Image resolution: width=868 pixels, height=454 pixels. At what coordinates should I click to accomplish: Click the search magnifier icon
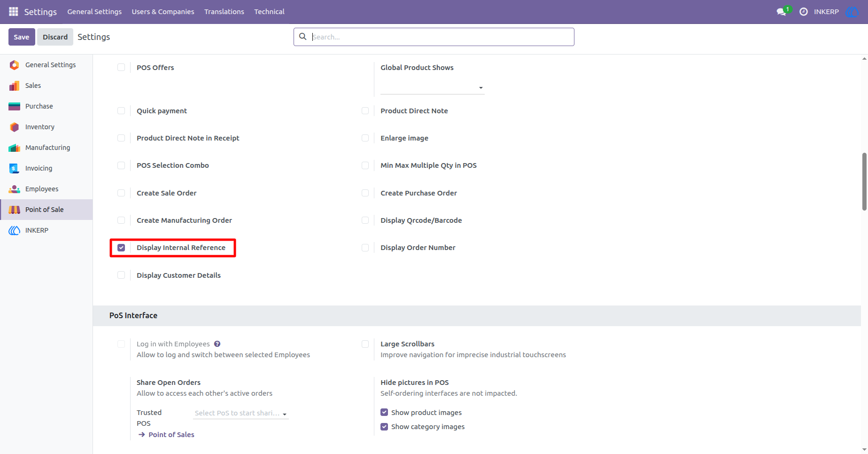303,37
